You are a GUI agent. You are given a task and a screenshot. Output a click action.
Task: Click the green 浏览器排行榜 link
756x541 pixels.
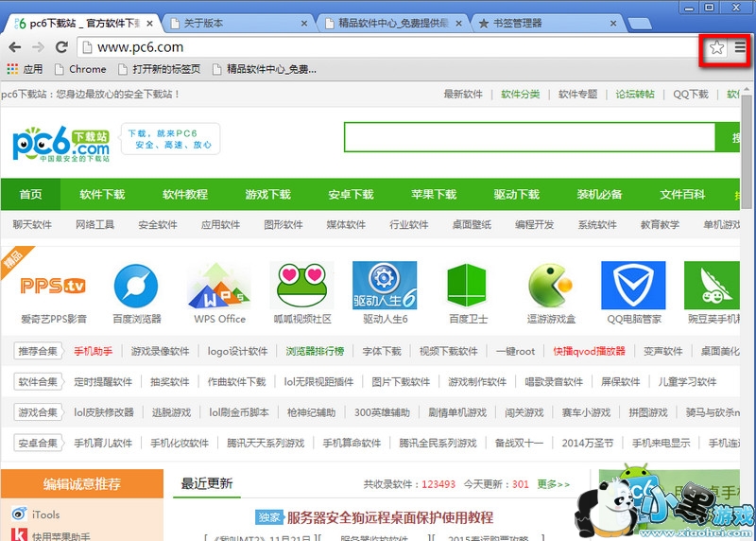point(315,351)
